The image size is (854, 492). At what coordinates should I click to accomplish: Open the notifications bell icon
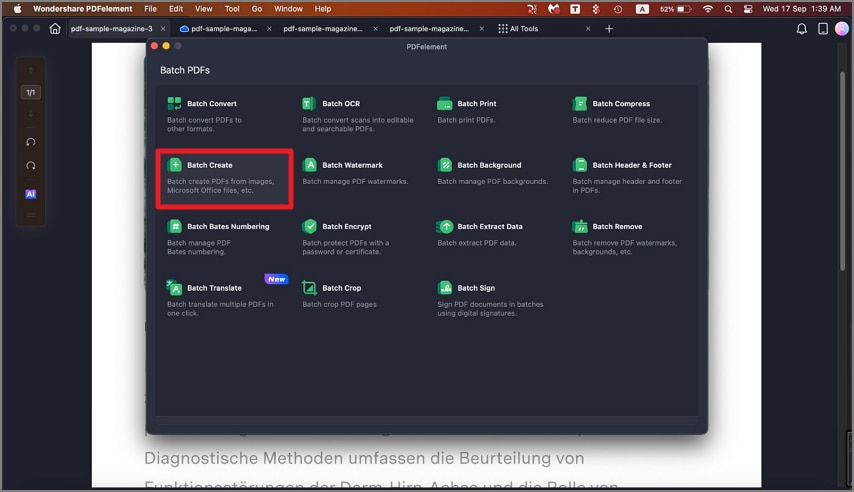click(801, 28)
